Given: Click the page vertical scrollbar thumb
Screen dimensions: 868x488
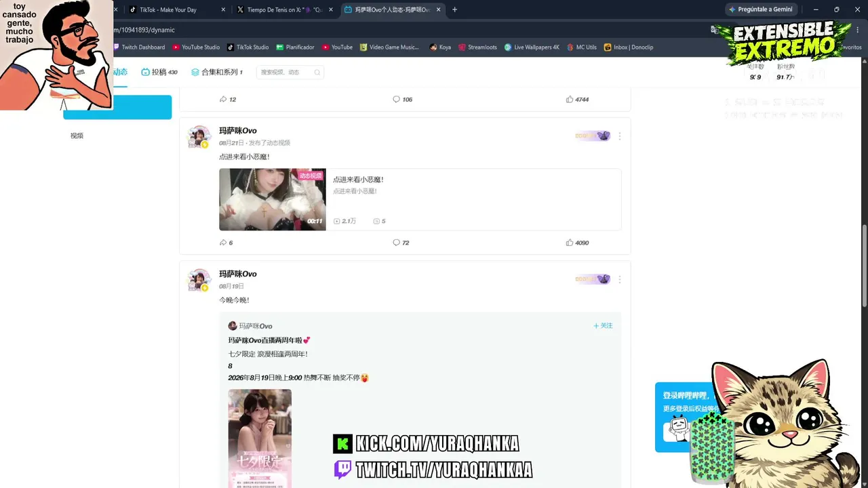Looking at the screenshot, I should [x=864, y=265].
